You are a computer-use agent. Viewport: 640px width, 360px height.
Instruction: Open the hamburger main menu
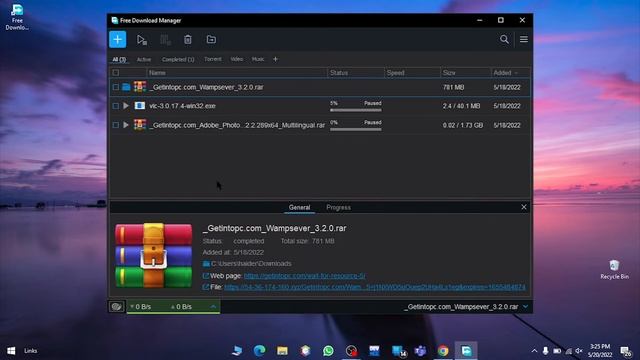coord(524,39)
